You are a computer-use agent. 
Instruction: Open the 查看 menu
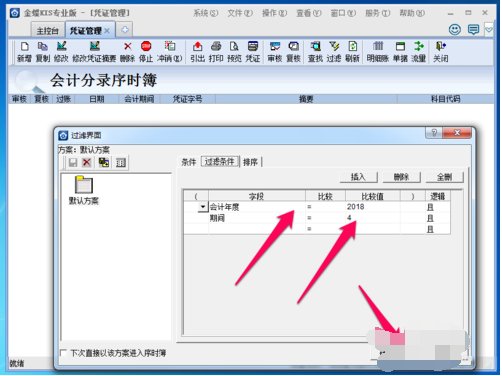click(x=309, y=13)
